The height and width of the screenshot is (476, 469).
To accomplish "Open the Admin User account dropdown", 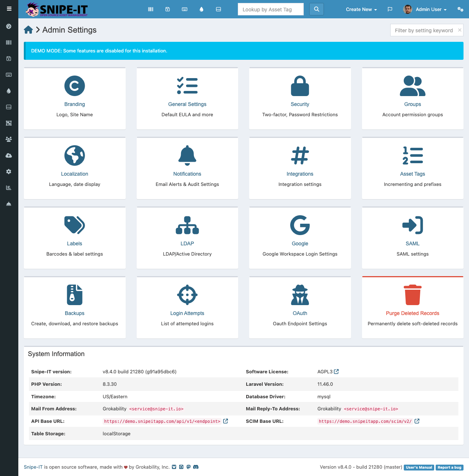I will click(x=425, y=10).
